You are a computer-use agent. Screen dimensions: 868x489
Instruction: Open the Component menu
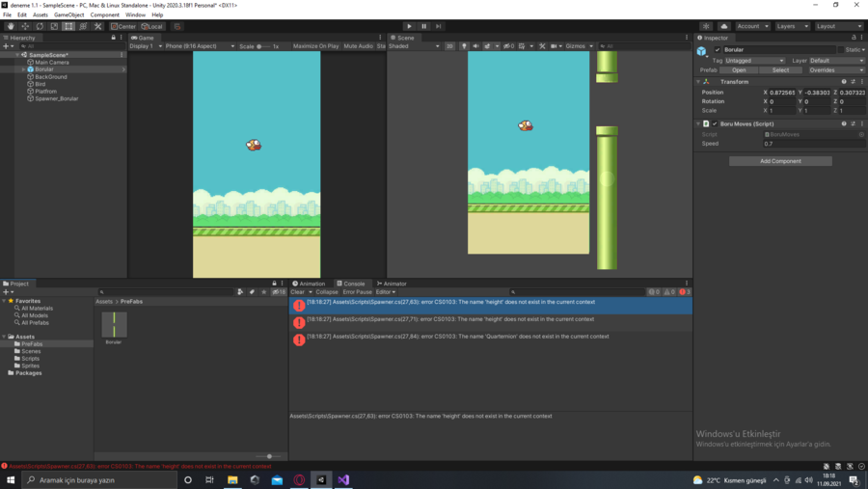coord(104,15)
